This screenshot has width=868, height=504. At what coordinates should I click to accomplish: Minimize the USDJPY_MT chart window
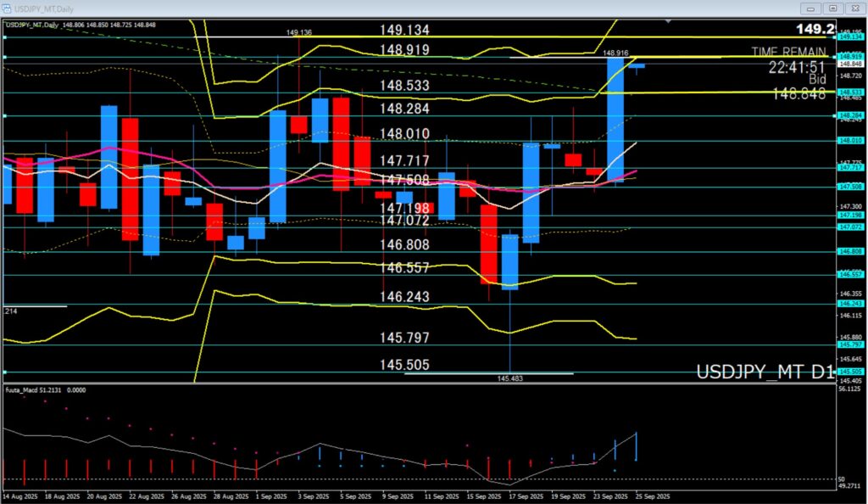coord(812,8)
